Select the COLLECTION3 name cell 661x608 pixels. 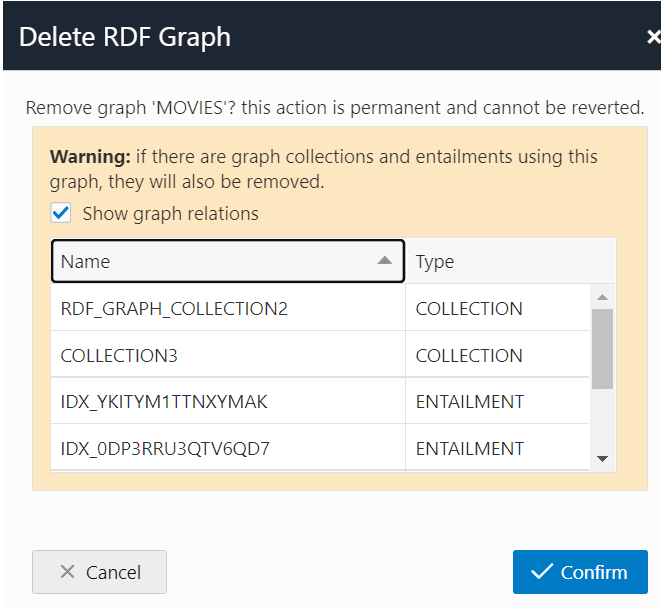[119, 356]
